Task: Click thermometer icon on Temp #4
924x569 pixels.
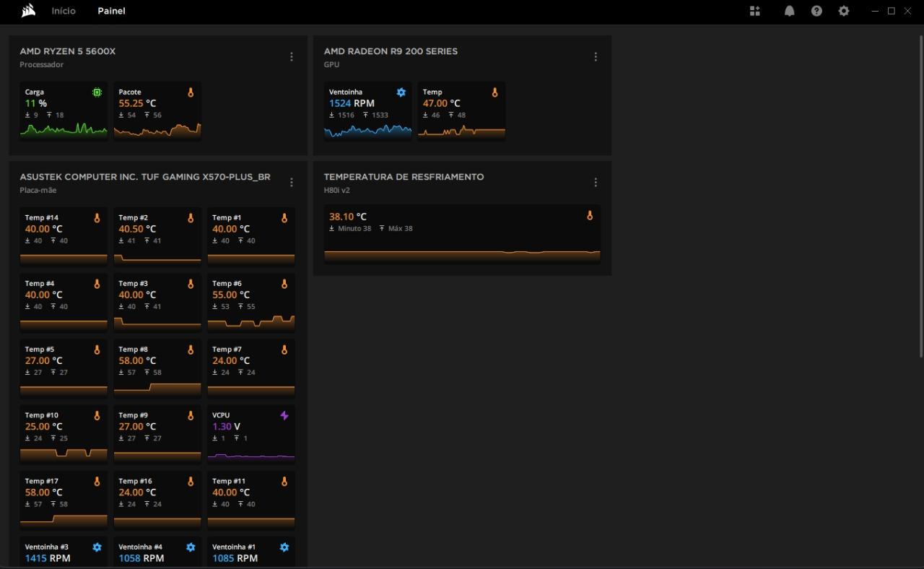Action: (x=97, y=284)
